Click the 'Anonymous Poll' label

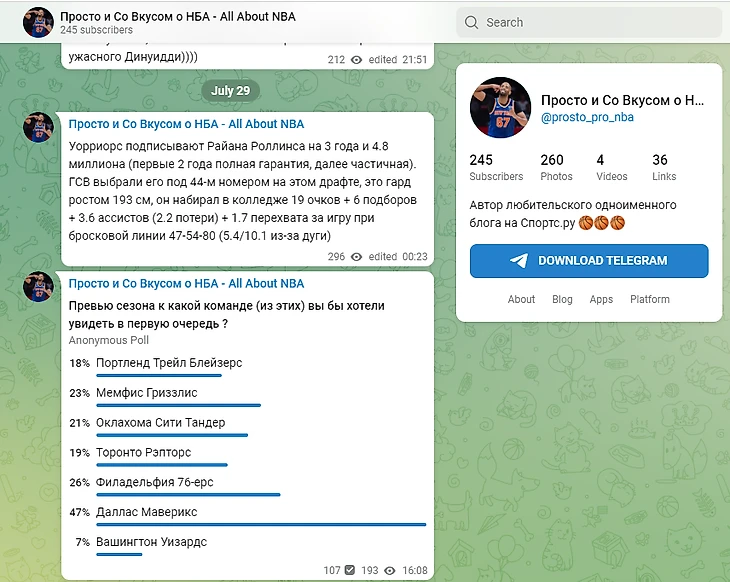point(108,340)
